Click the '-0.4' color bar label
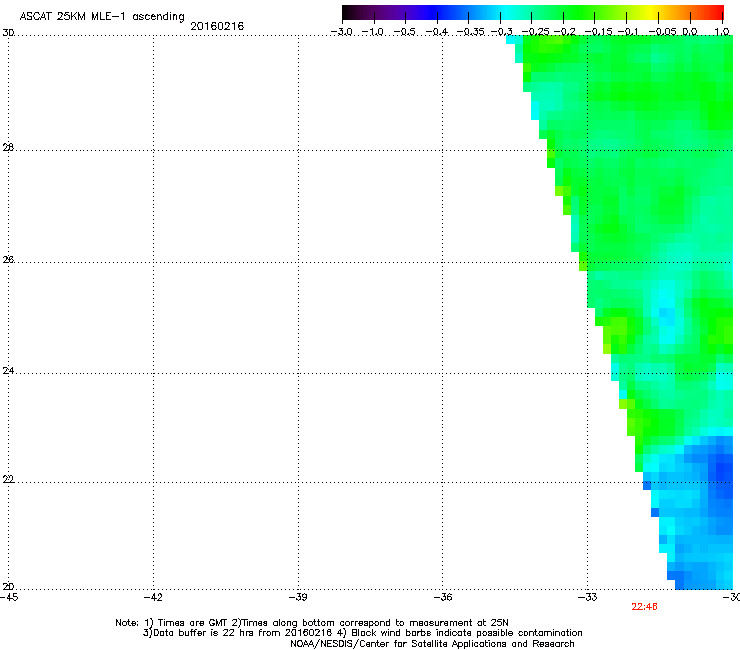Image resolution: width=740 pixels, height=650 pixels. pyautogui.click(x=437, y=32)
